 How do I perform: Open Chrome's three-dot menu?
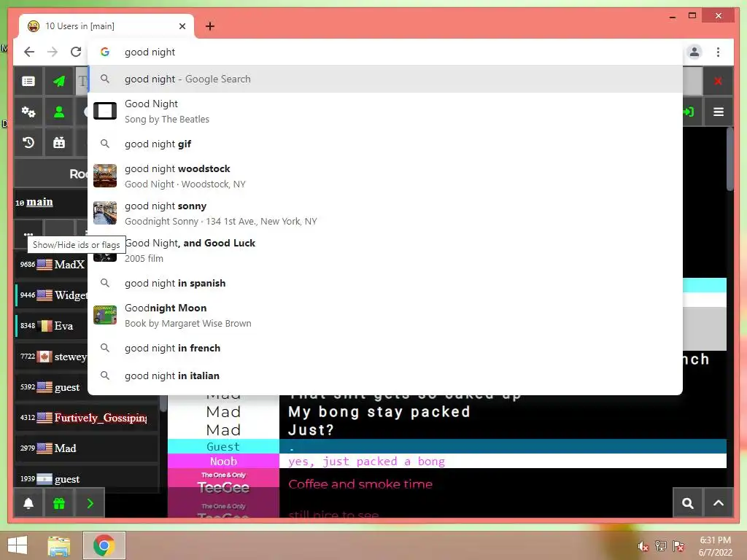(719, 52)
